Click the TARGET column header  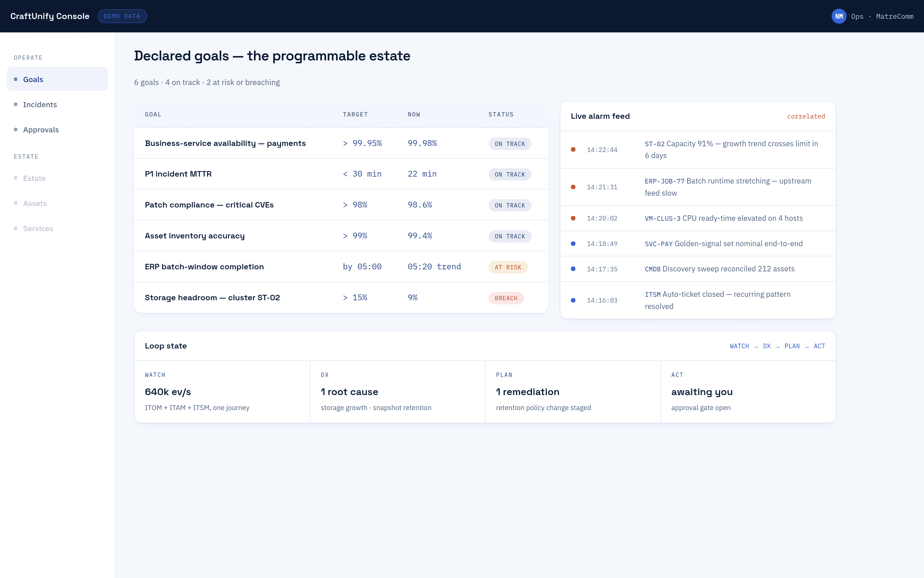355,114
